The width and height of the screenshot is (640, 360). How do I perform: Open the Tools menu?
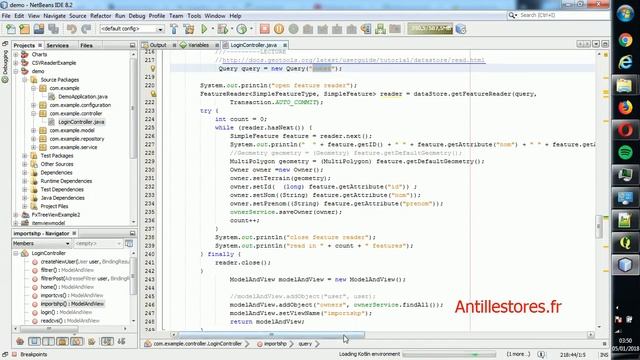[194, 16]
